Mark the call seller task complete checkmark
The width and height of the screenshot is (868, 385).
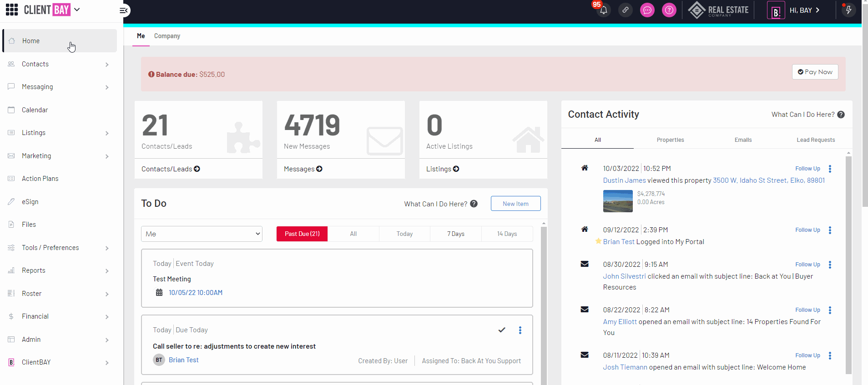[x=502, y=330]
